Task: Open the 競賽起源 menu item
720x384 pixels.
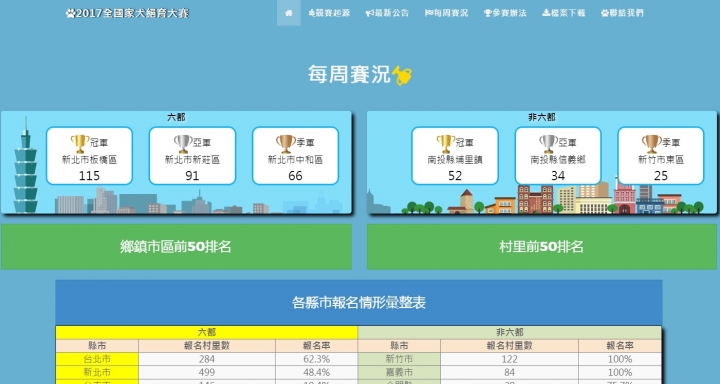Action: click(329, 13)
